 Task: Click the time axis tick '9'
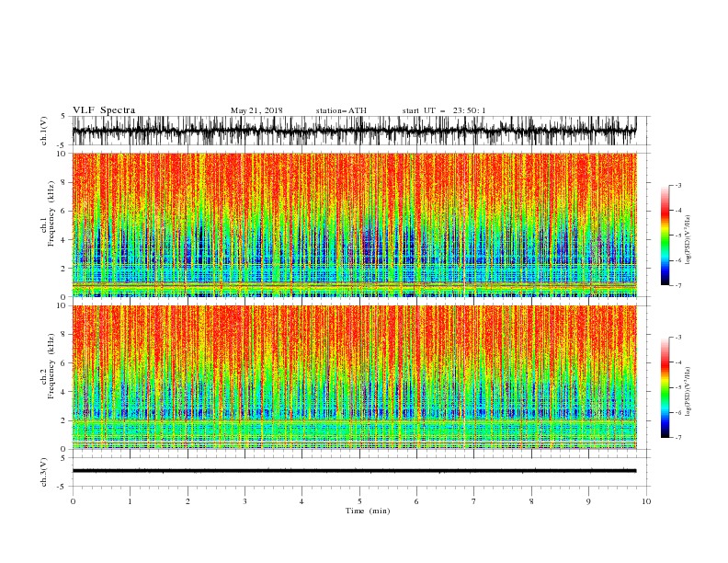(588, 501)
